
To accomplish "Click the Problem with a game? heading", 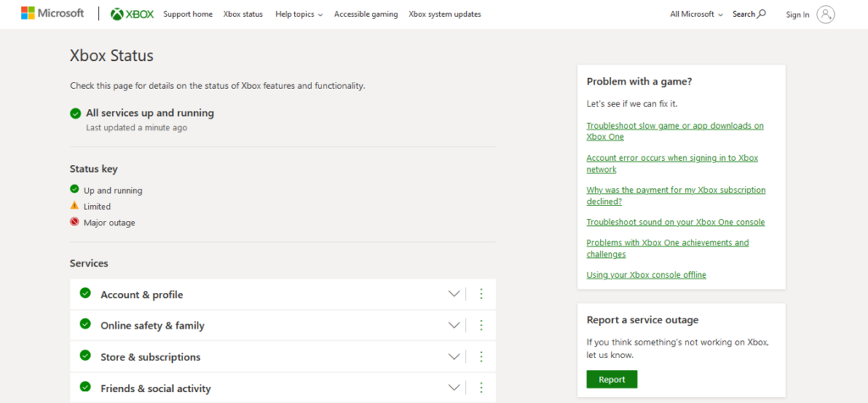I will pyautogui.click(x=639, y=82).
